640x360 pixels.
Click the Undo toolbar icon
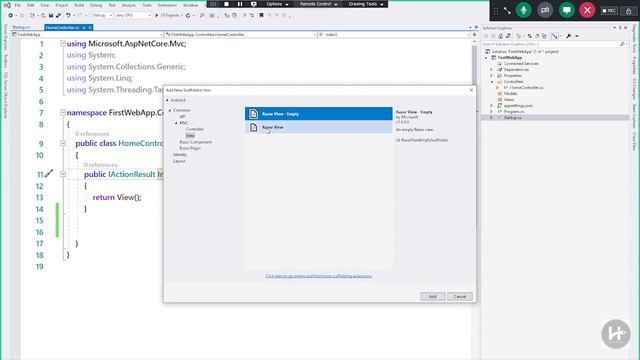pyautogui.click(x=69, y=16)
